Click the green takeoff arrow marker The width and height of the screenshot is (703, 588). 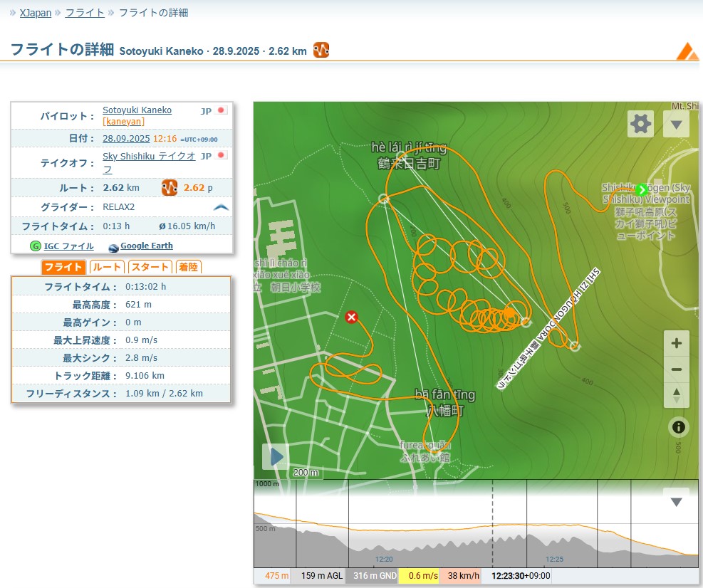pos(642,189)
